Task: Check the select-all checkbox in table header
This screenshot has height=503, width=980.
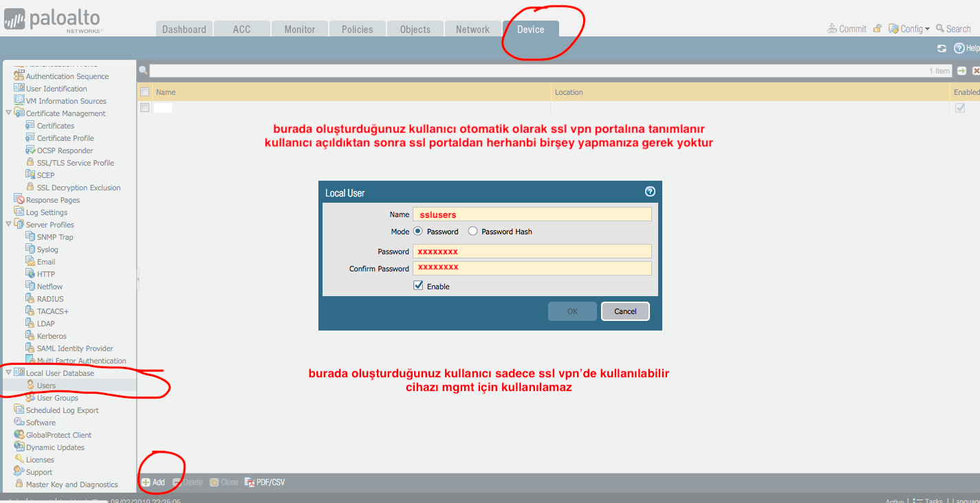Action: point(144,92)
